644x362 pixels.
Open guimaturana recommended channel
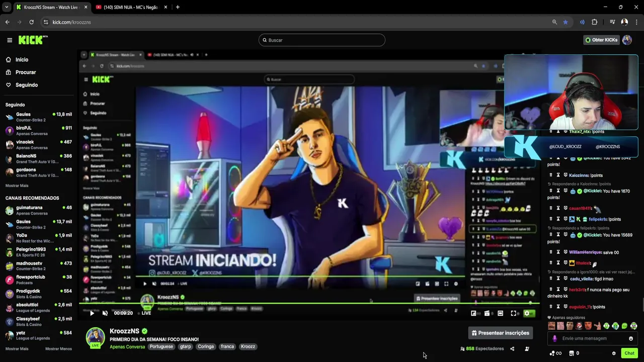38,210
